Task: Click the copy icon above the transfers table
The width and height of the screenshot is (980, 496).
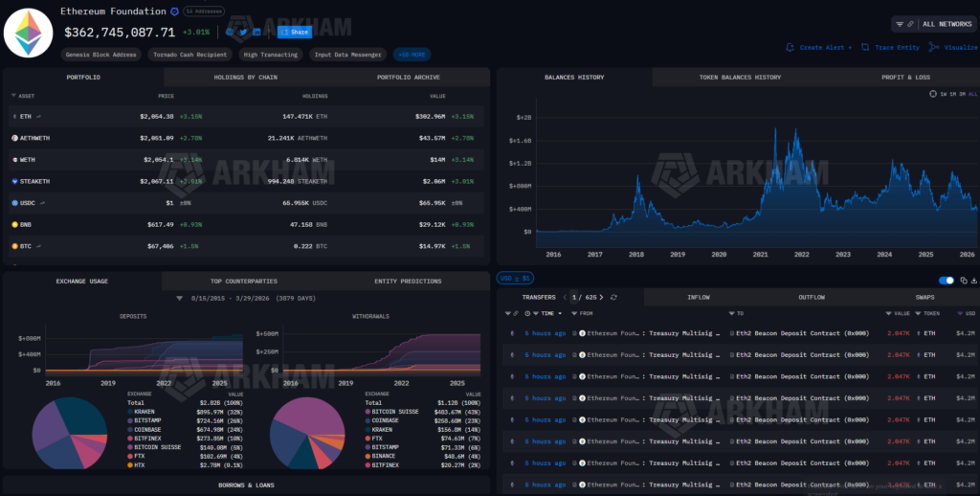Action: pyautogui.click(x=964, y=281)
